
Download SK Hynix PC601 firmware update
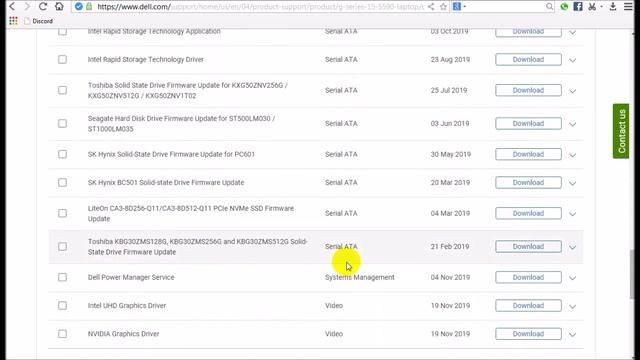click(x=528, y=154)
